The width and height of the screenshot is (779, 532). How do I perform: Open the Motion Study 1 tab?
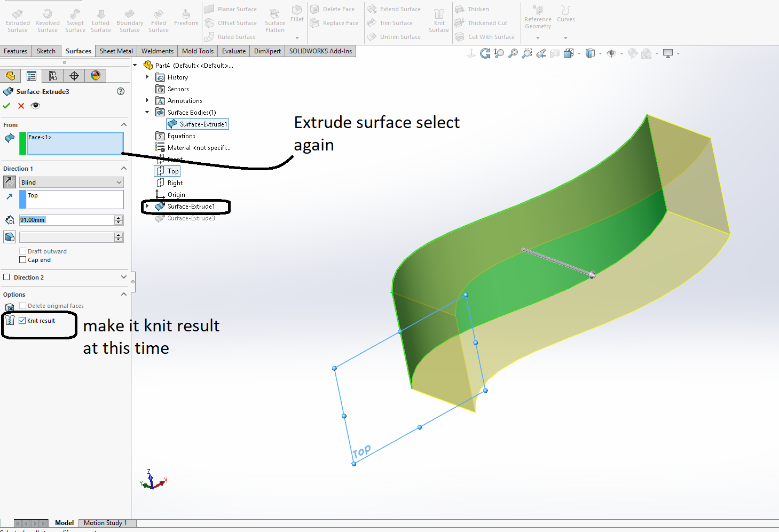[106, 523]
